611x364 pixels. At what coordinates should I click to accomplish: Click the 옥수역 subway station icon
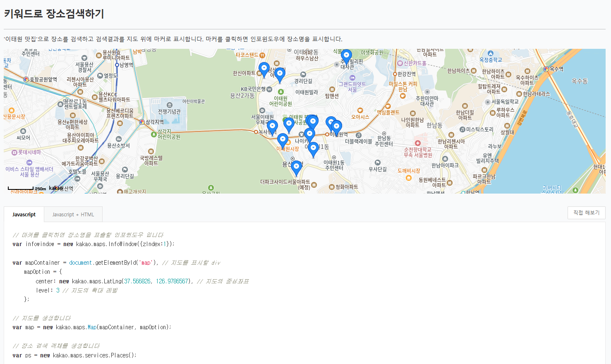pos(546,69)
